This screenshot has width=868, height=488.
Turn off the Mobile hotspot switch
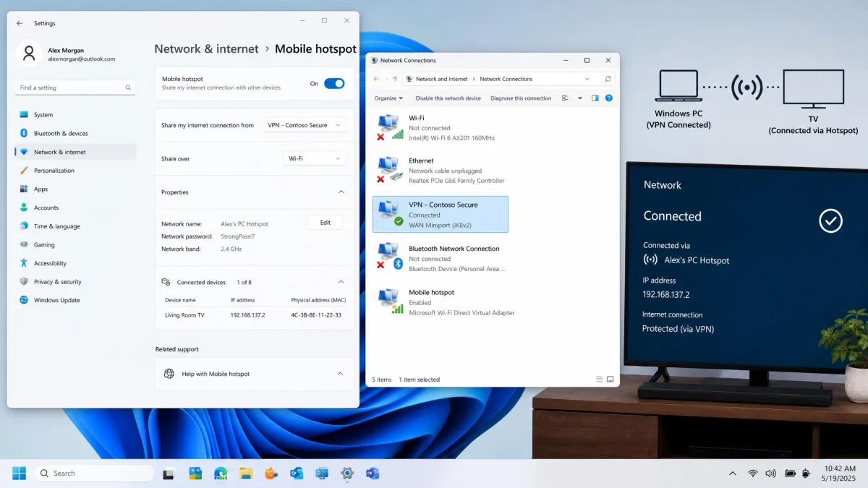[x=334, y=83]
